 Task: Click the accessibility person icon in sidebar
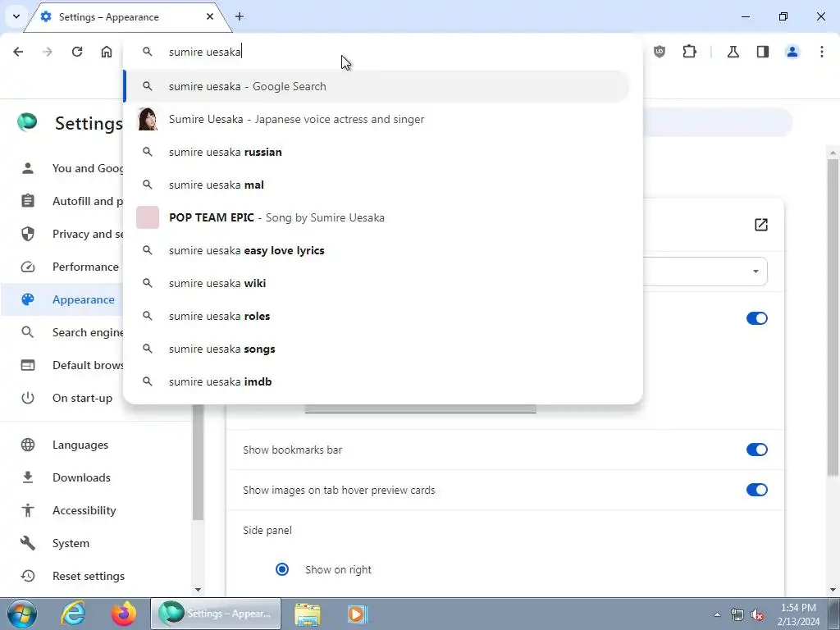pyautogui.click(x=28, y=510)
